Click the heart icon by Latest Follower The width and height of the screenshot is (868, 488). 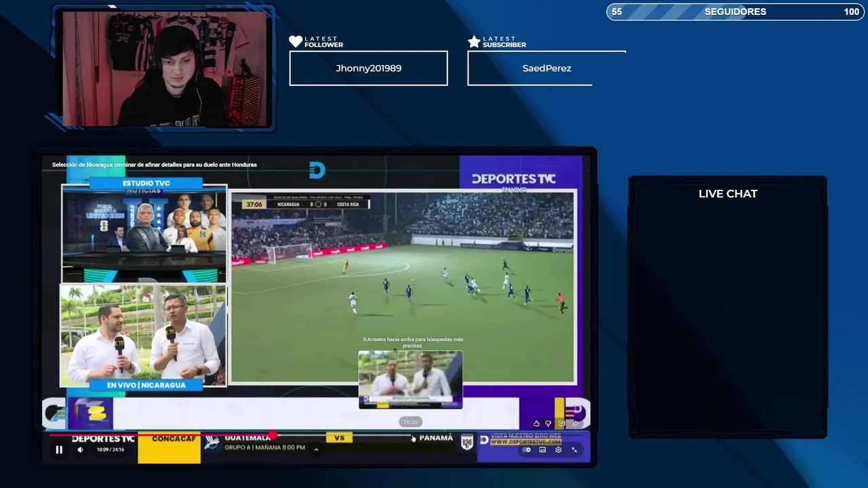pyautogui.click(x=296, y=42)
